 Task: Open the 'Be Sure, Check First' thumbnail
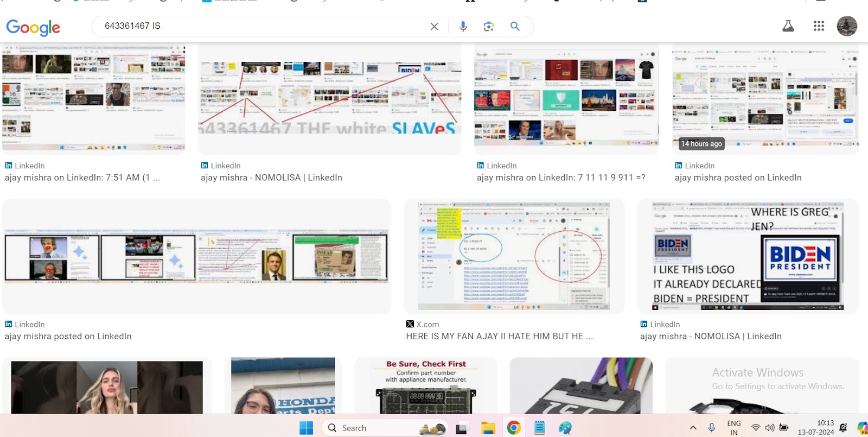[x=426, y=386]
